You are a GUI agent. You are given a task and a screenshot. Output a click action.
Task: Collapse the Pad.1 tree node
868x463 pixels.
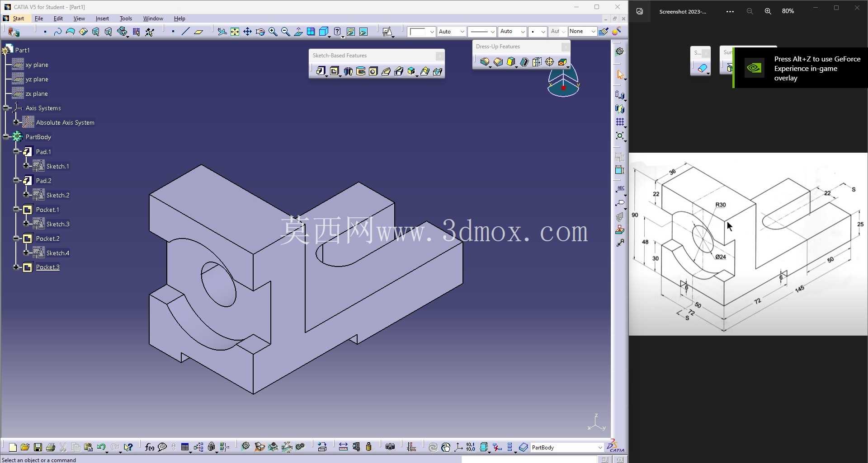pyautogui.click(x=16, y=151)
